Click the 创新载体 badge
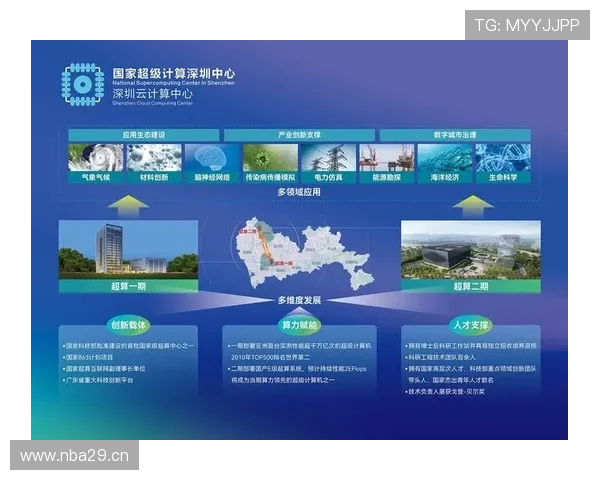Viewport: 600px width, 480px height. 128,325
